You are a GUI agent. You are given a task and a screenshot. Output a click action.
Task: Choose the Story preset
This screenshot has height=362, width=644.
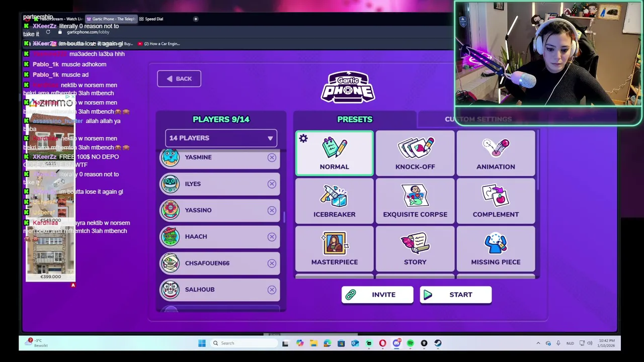415,249
